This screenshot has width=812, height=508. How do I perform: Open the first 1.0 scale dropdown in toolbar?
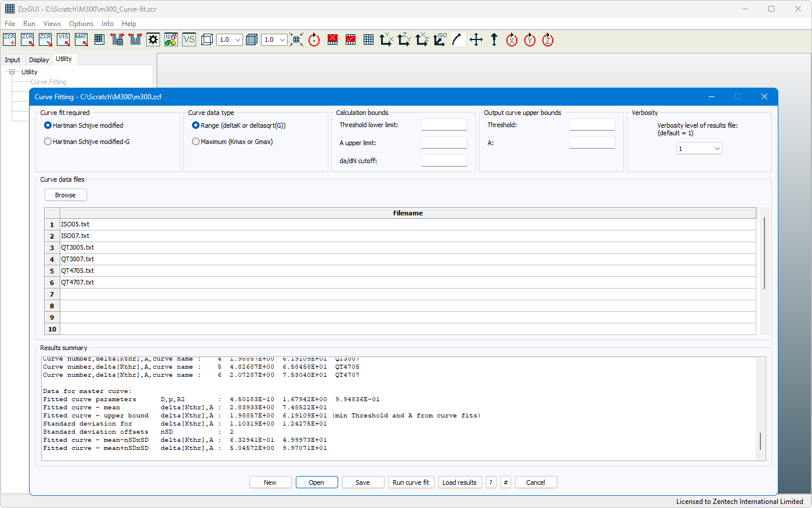coord(229,39)
